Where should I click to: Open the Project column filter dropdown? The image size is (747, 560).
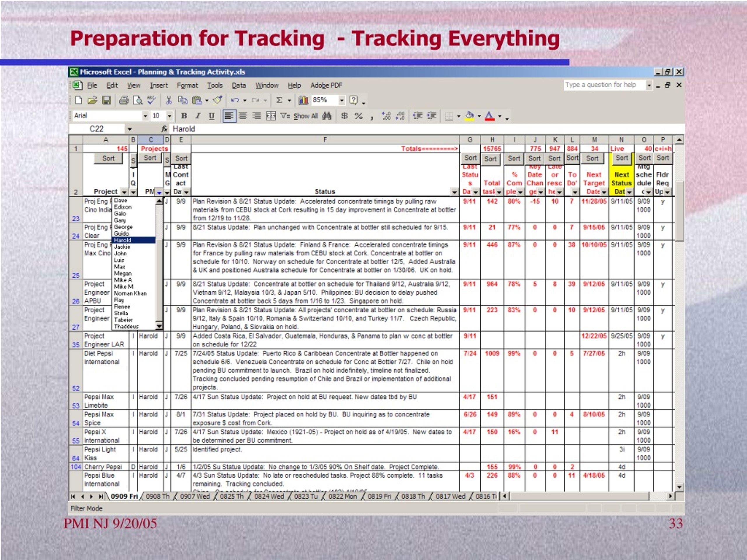[124, 192]
